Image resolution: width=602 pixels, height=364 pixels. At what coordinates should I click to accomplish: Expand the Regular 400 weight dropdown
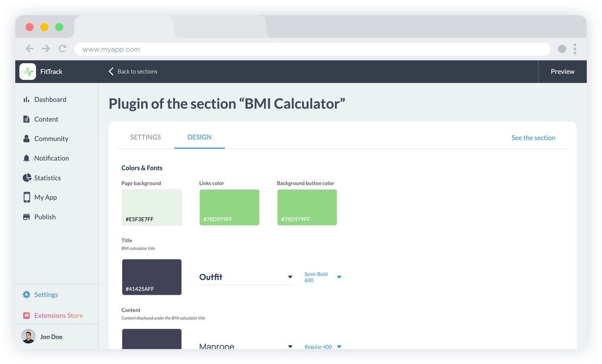[x=339, y=346]
